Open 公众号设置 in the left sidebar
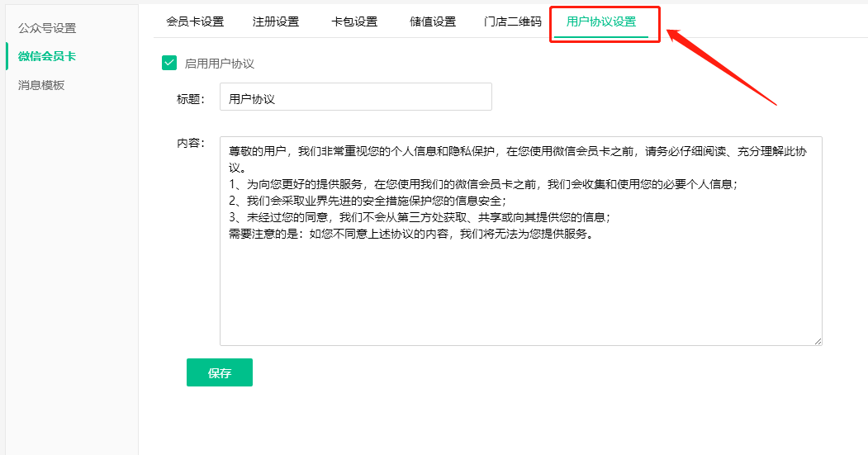Image resolution: width=868 pixels, height=455 pixels. click(47, 28)
